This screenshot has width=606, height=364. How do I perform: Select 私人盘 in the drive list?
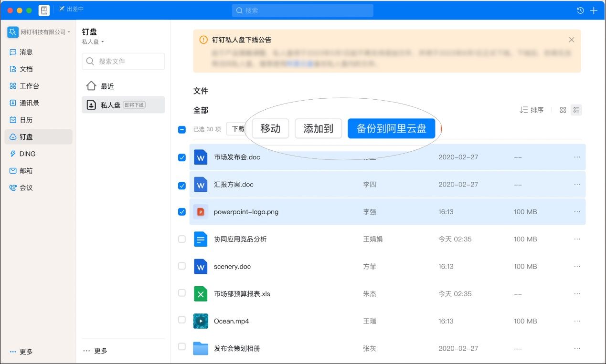[x=123, y=105]
